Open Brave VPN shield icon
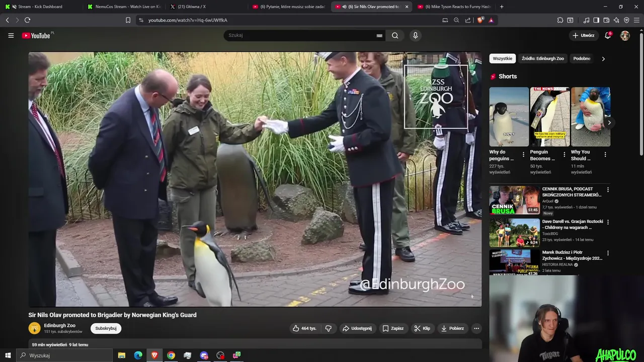644x362 pixels. [x=626, y=20]
